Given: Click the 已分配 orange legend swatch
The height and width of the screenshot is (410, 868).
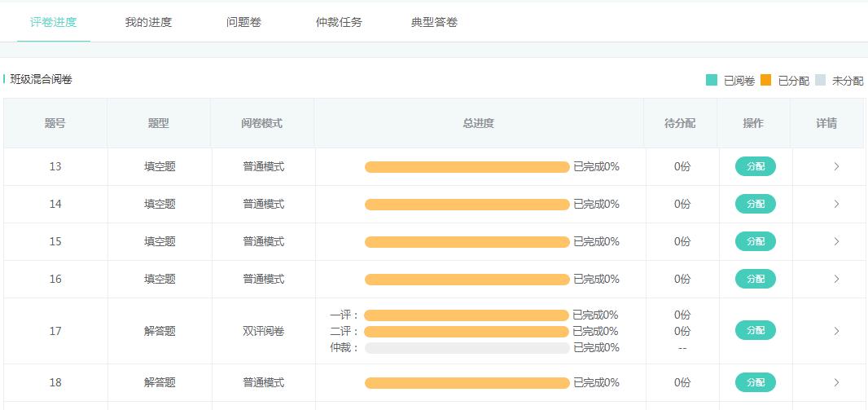Looking at the screenshot, I should (x=765, y=81).
